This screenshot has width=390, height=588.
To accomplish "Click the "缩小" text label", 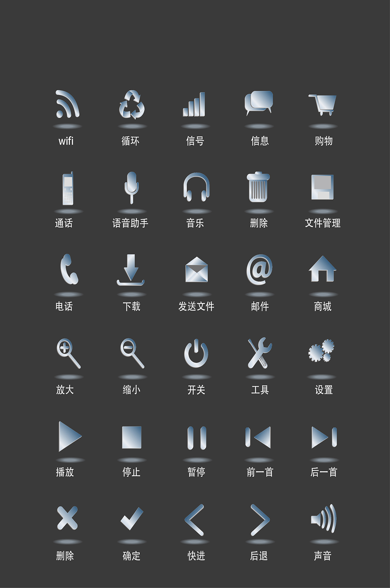I will pos(131,390).
